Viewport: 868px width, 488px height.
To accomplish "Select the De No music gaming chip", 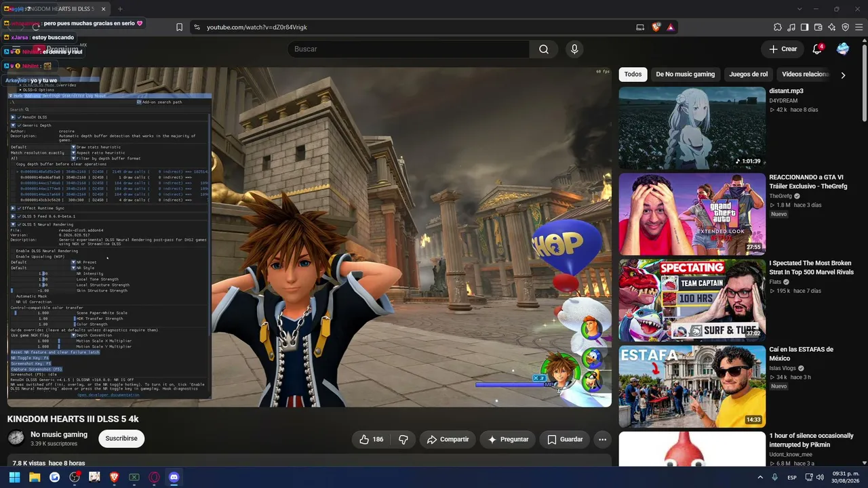I will (685, 75).
